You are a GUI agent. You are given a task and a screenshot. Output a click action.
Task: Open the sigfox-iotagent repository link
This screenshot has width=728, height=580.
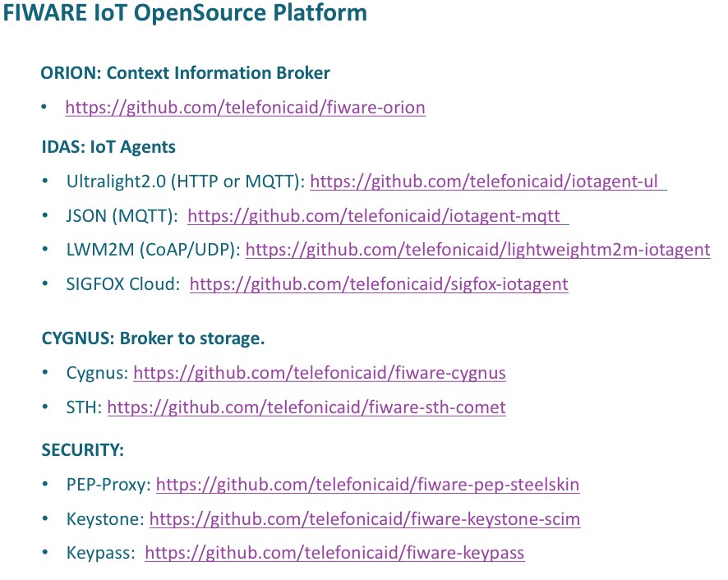tap(379, 284)
